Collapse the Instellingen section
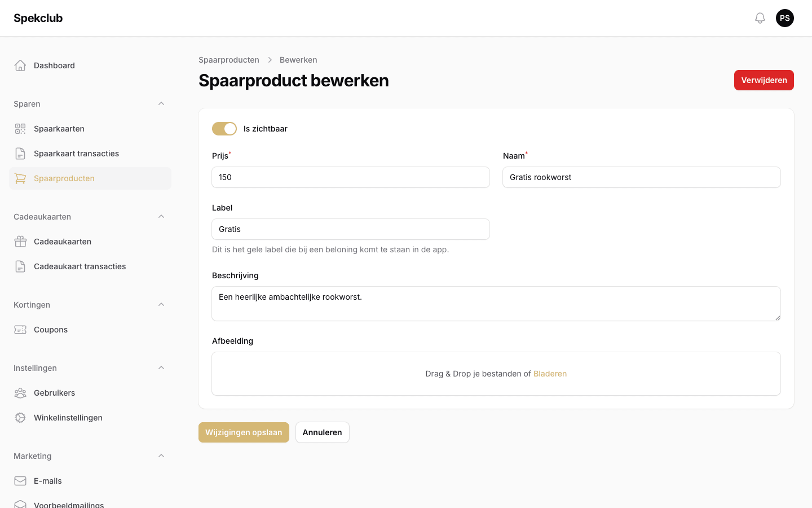The image size is (812, 508). tap(161, 368)
